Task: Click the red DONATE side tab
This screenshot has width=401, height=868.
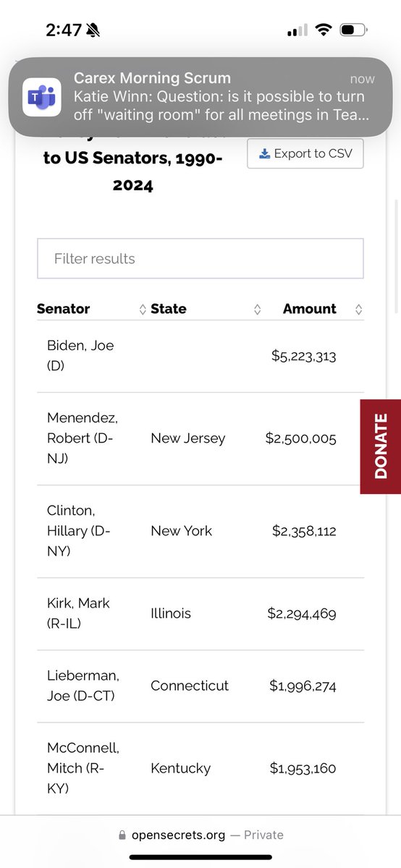Action: click(x=381, y=446)
